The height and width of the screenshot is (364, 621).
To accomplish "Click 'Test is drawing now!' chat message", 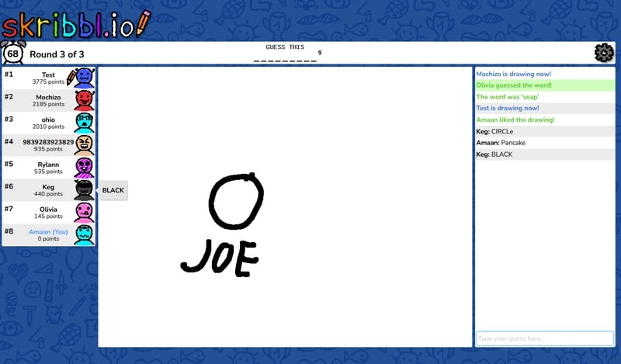I will pyautogui.click(x=508, y=108).
